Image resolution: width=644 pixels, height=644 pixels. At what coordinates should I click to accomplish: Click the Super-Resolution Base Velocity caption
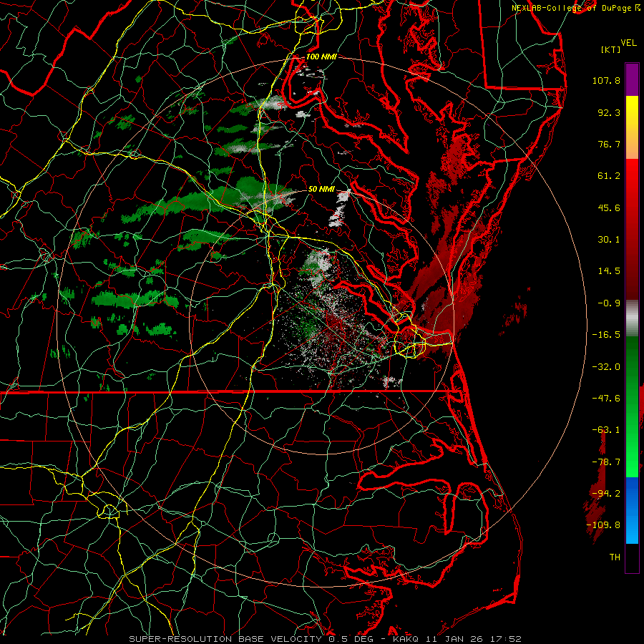pyautogui.click(x=326, y=639)
